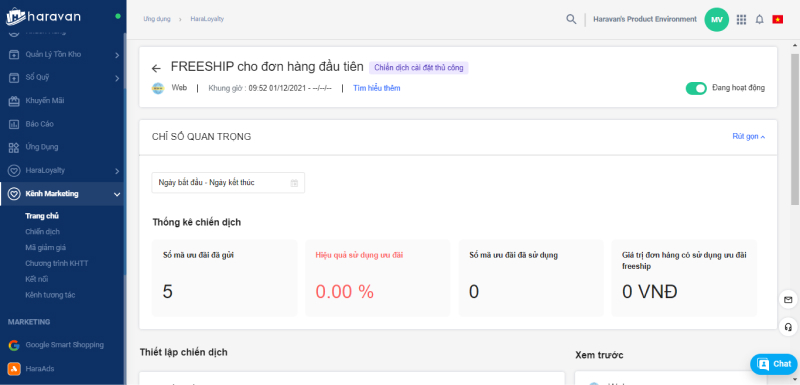Click Khung giờ 09:52 01/12/2021 text

tap(270, 88)
